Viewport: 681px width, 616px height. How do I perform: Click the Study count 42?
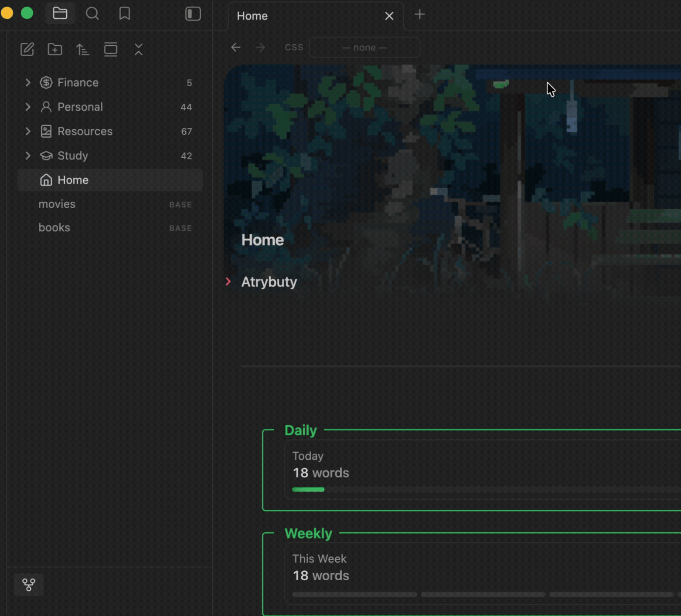click(187, 156)
